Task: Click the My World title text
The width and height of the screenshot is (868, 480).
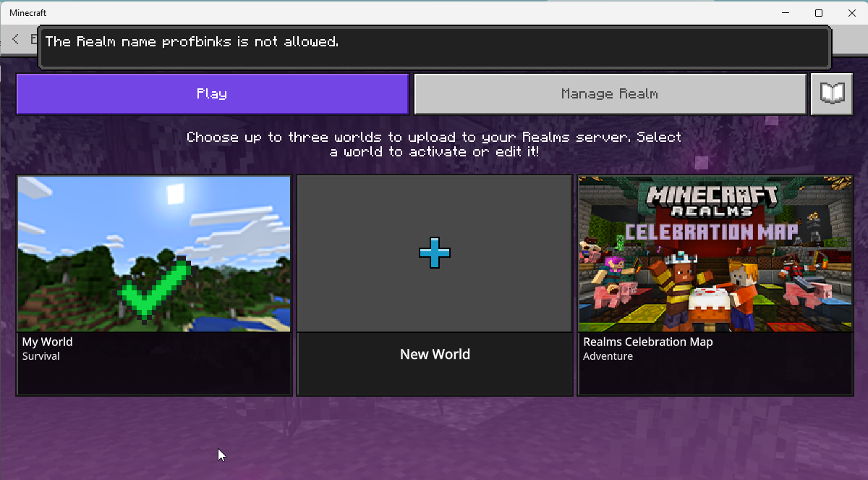Action: point(47,342)
